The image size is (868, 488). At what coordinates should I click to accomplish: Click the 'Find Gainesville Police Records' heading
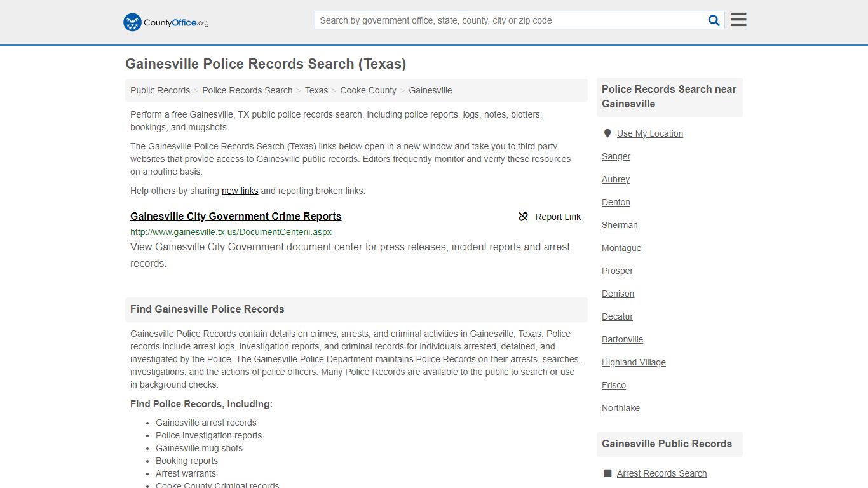point(207,309)
